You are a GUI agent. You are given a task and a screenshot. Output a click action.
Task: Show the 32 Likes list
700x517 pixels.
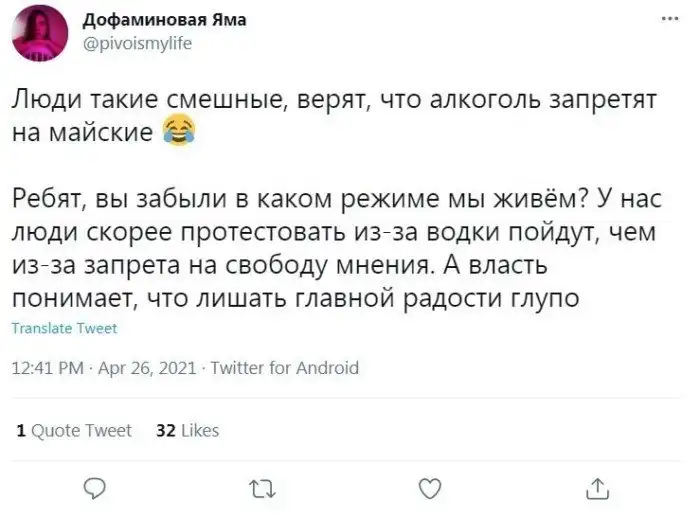point(188,431)
